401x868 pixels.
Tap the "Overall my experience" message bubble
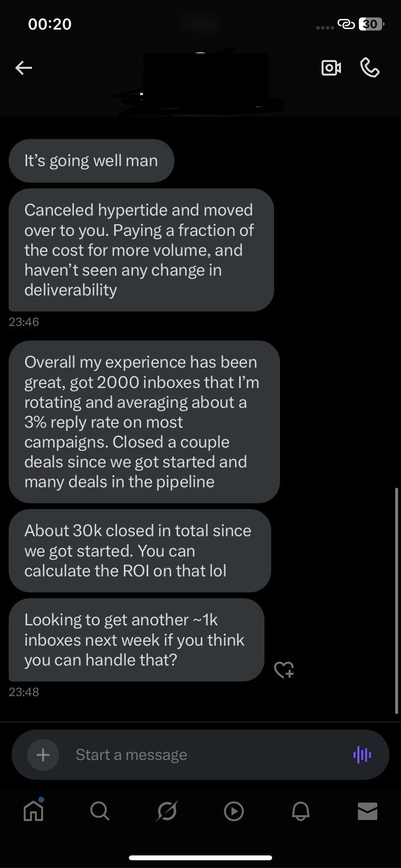coord(144,421)
